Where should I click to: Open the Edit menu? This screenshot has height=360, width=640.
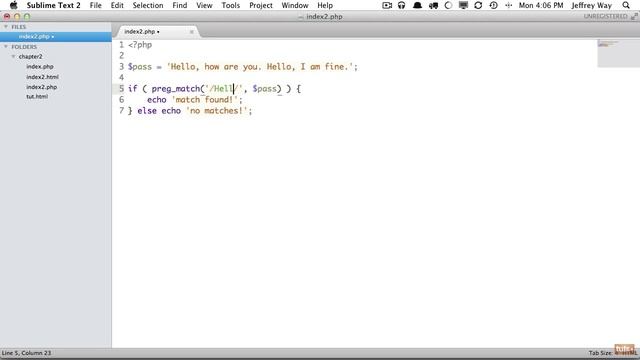[x=117, y=5]
